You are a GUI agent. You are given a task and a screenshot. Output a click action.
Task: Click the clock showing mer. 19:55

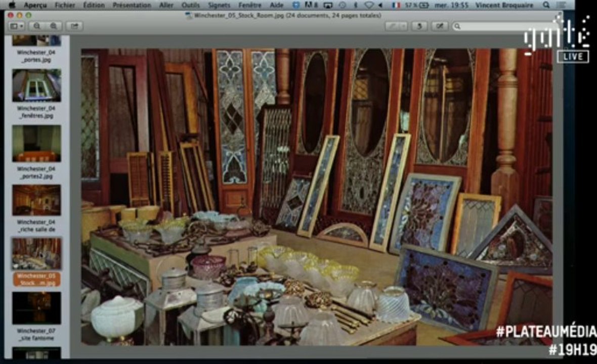452,6
